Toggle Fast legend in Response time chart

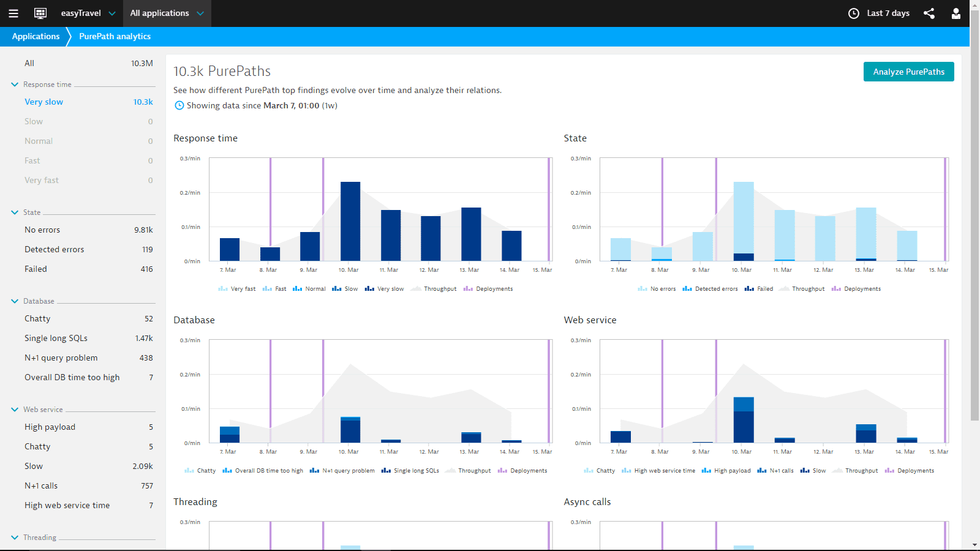(x=274, y=289)
